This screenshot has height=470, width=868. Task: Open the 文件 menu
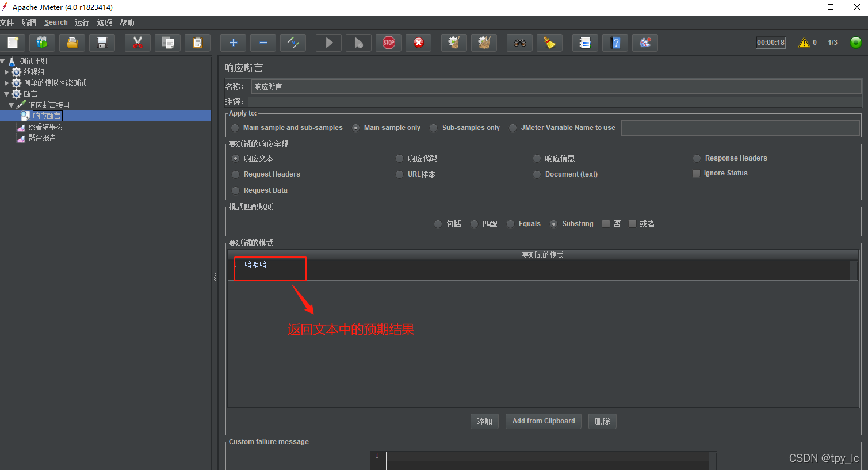(7, 22)
